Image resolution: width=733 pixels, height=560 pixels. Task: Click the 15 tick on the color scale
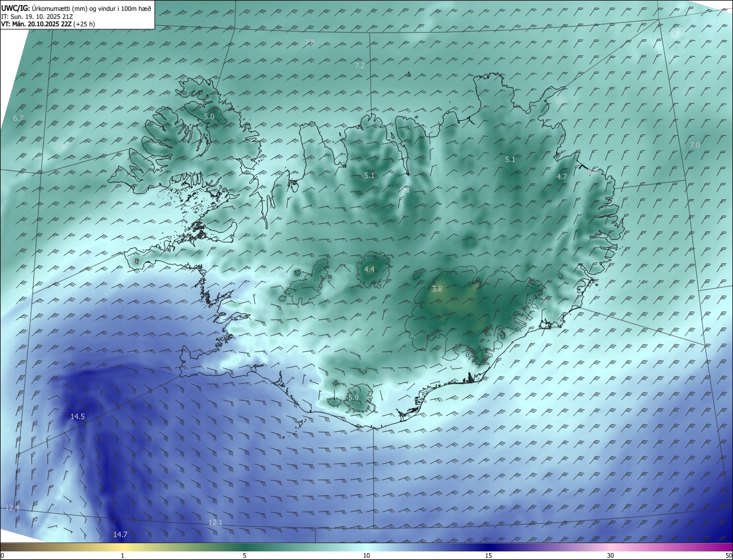488,555
